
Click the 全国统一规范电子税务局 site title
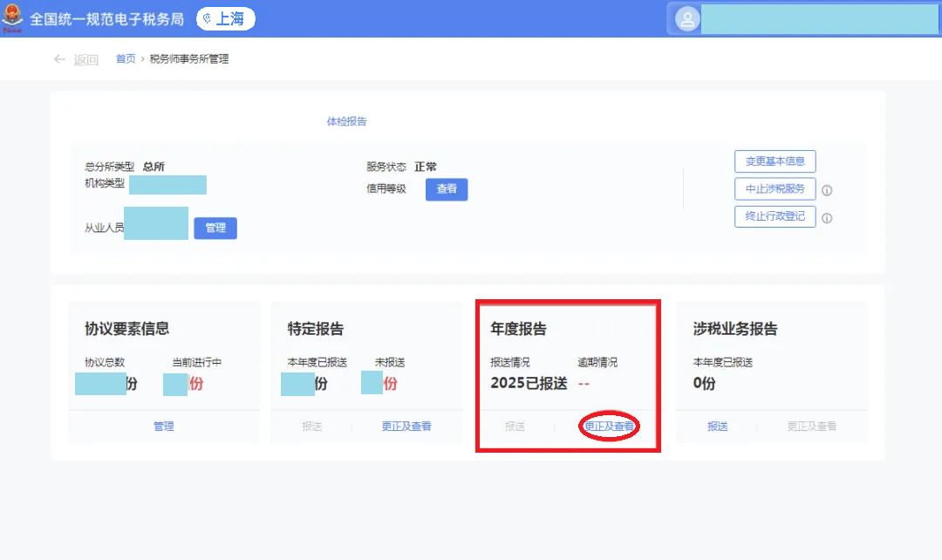click(x=106, y=18)
